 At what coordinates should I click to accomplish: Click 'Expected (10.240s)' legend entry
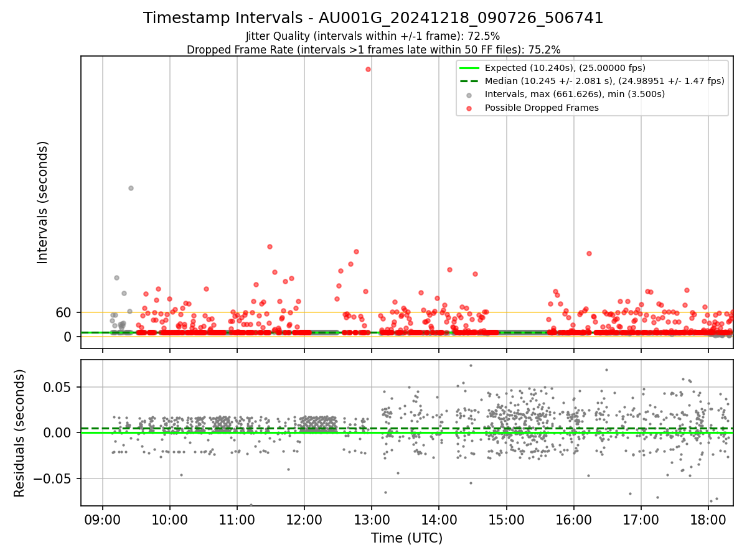point(565,68)
